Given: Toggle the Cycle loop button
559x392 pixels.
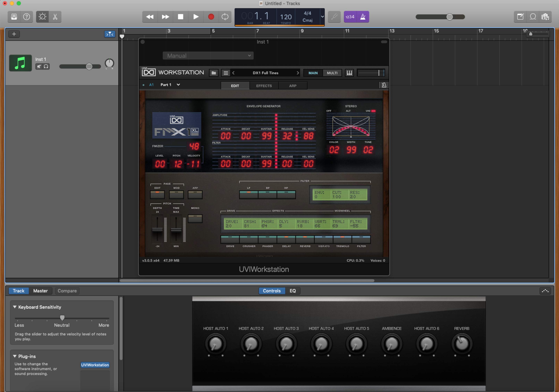Looking at the screenshot, I should click(x=225, y=17).
